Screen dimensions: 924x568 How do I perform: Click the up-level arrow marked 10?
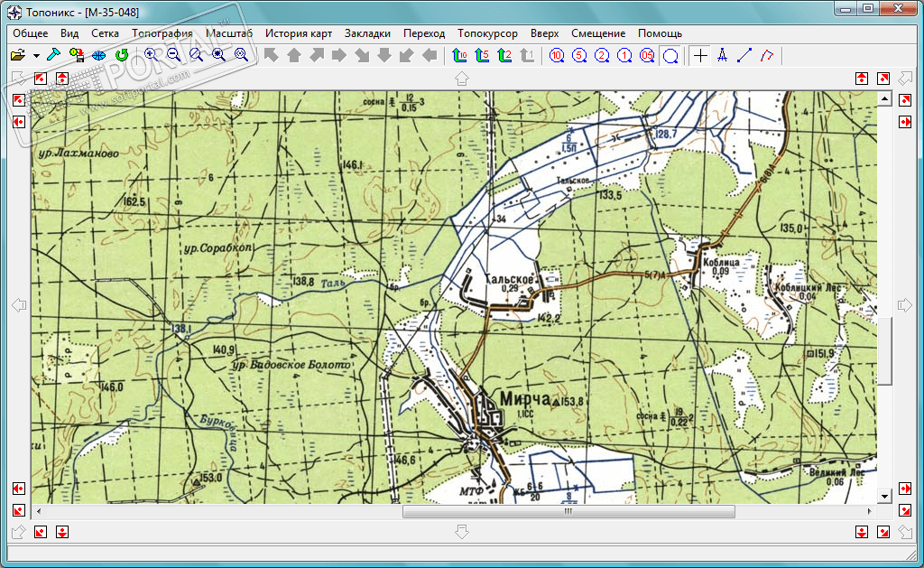click(x=459, y=56)
